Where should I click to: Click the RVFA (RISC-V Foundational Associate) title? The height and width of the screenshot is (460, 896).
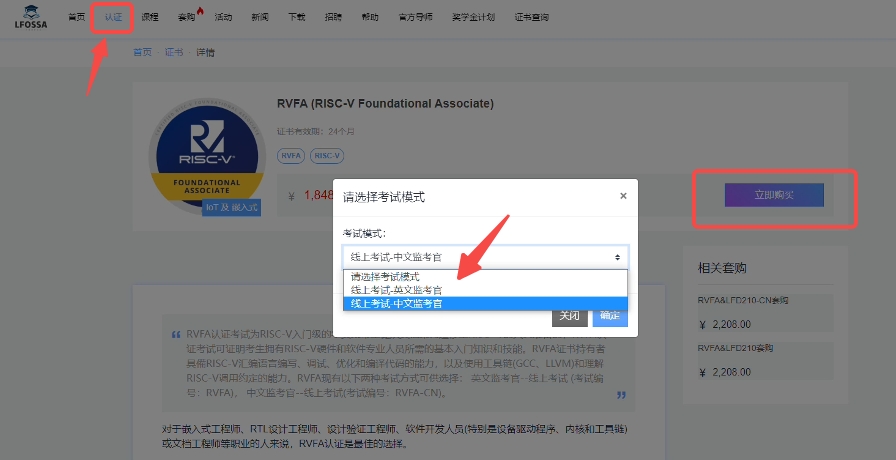(x=385, y=104)
